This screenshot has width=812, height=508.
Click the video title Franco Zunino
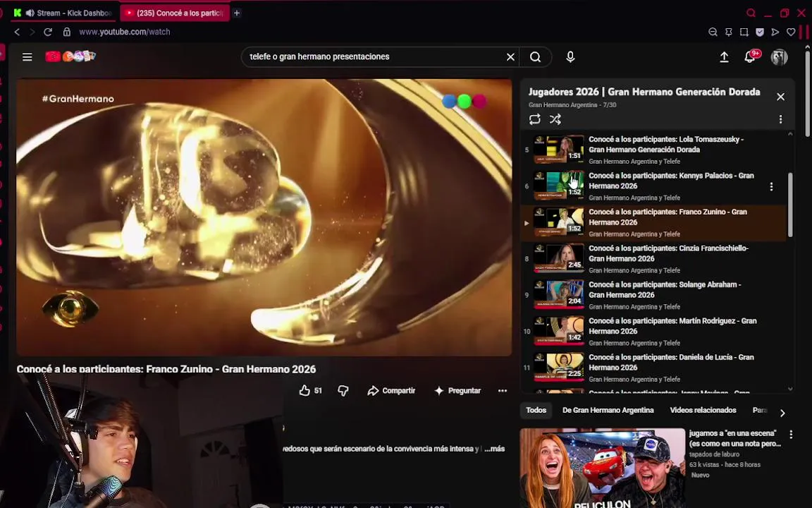pos(166,369)
